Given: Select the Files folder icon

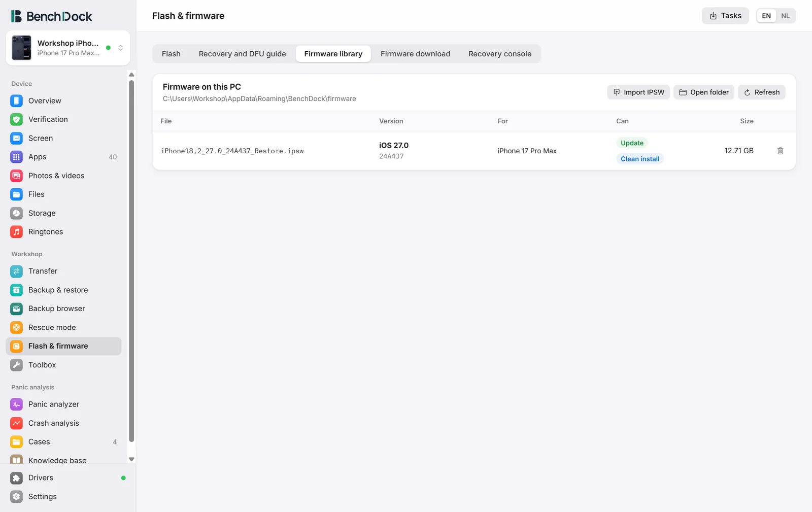Looking at the screenshot, I should [x=16, y=194].
